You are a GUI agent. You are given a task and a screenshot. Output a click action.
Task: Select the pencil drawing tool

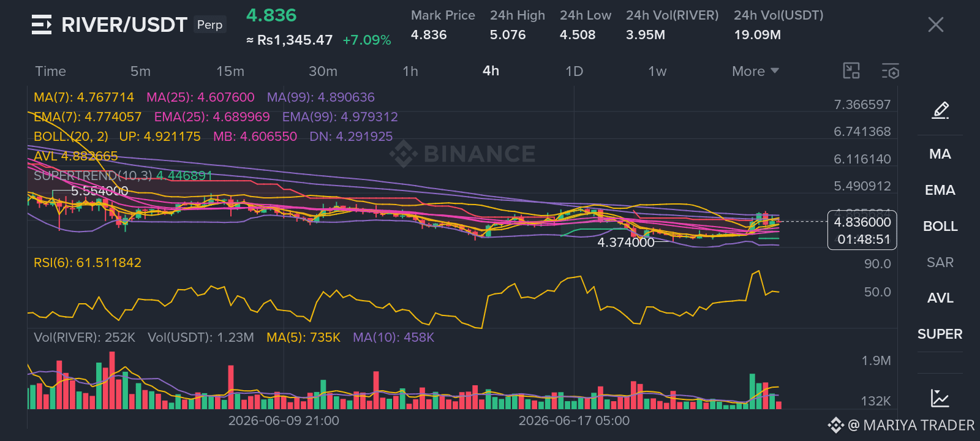tap(940, 110)
